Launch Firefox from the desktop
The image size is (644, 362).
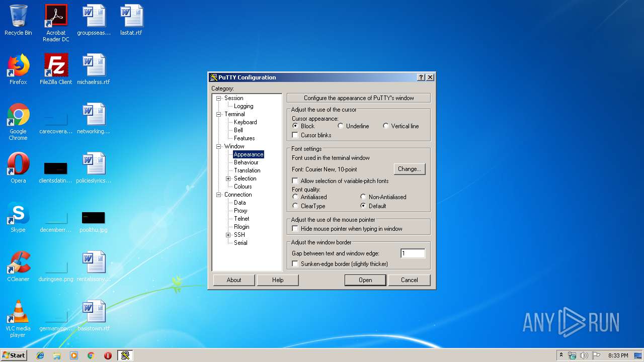coord(18,69)
